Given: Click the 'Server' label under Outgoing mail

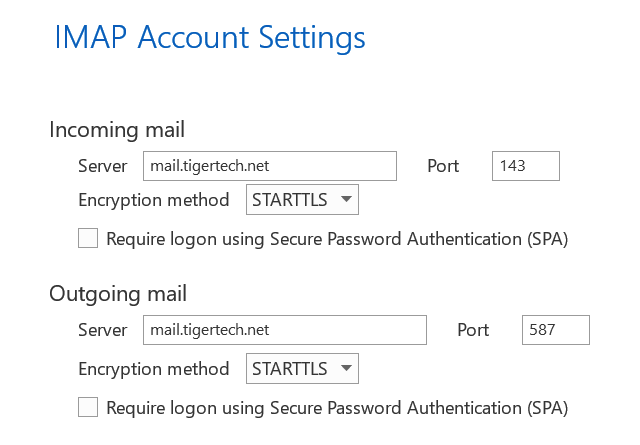Looking at the screenshot, I should tap(102, 330).
